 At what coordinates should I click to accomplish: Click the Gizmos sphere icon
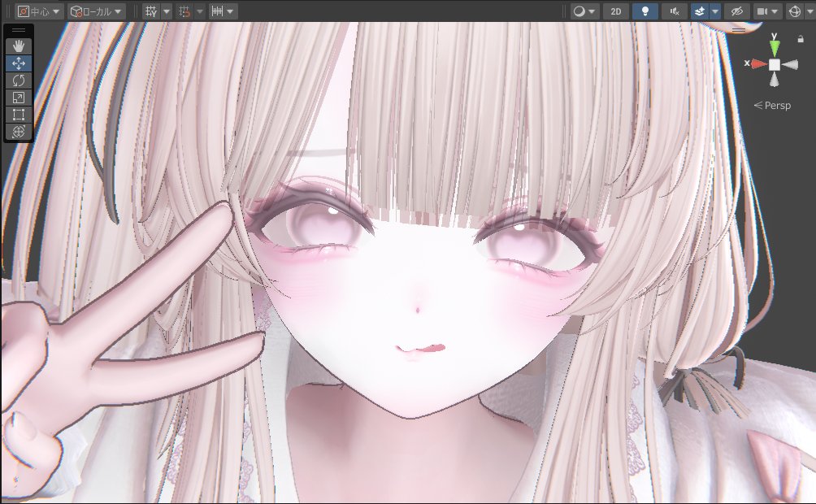click(x=795, y=11)
